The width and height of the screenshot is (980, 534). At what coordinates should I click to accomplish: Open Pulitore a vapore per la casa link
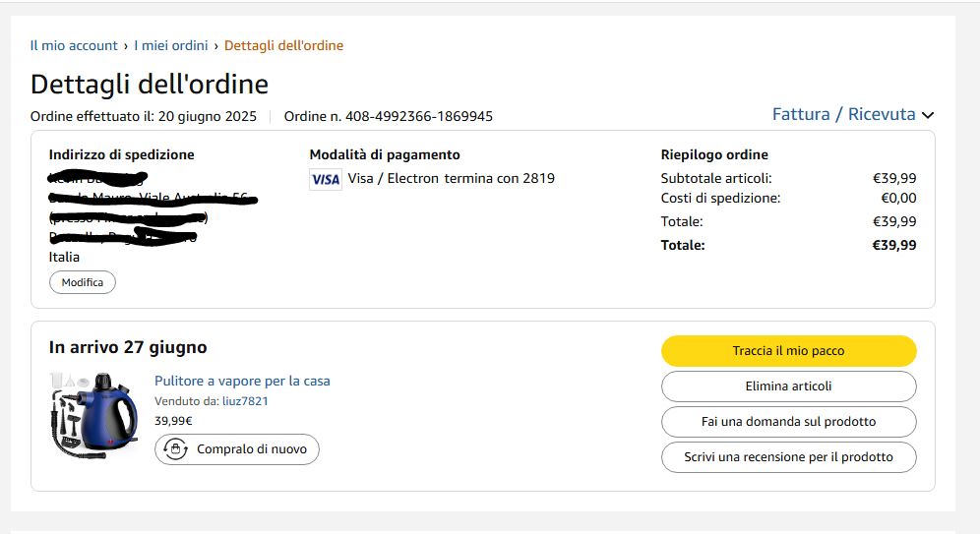(242, 381)
